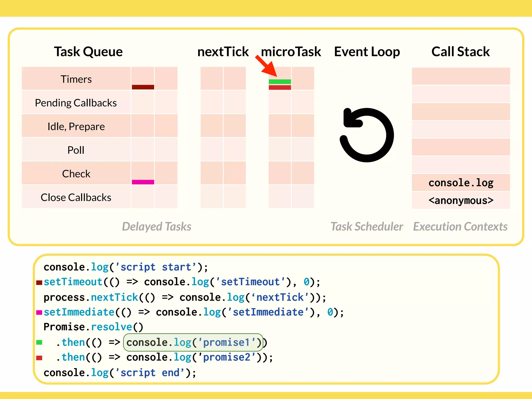Click the Task Scheduler caption text

tap(367, 227)
